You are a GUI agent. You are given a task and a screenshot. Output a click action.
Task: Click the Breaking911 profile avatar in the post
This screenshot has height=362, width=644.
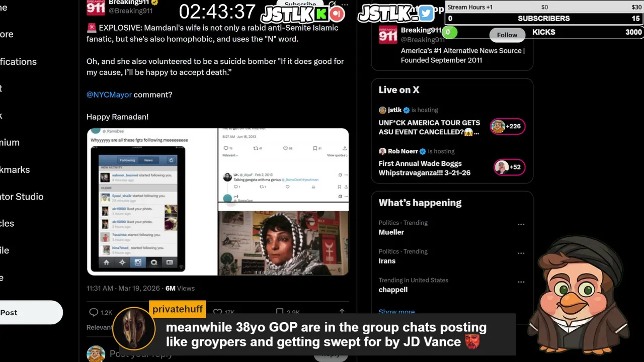pyautogui.click(x=96, y=7)
